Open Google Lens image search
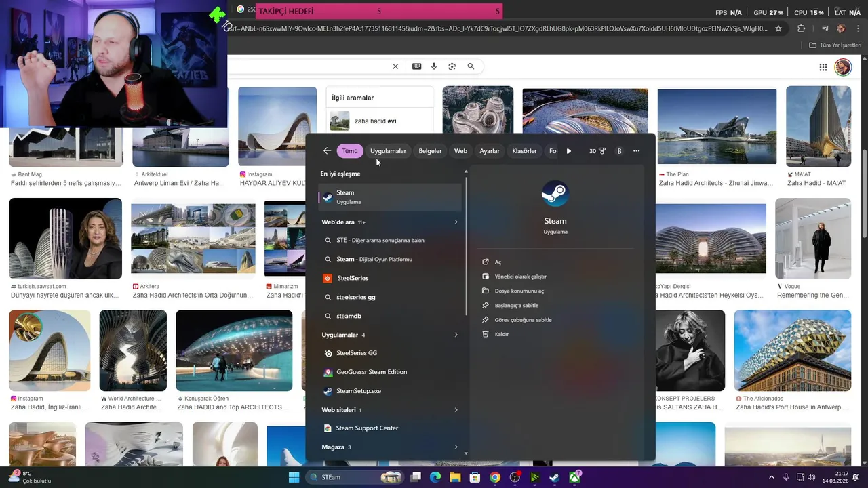This screenshot has width=868, height=488. coord(452,66)
